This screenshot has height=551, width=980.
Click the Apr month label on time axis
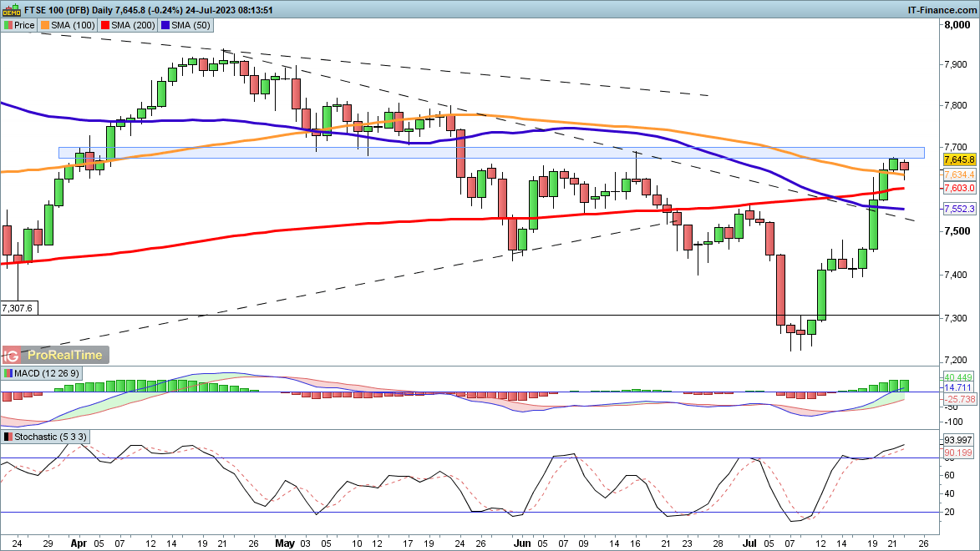tap(79, 543)
